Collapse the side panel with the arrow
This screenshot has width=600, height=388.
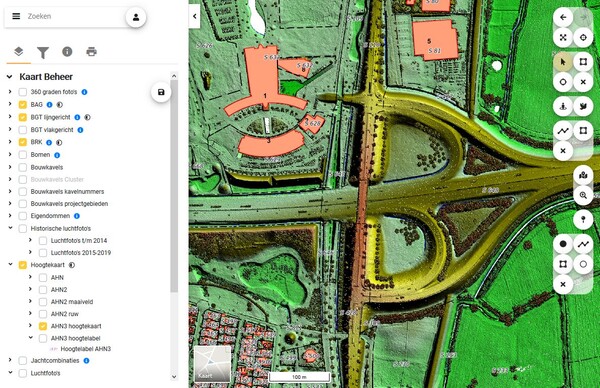point(194,16)
